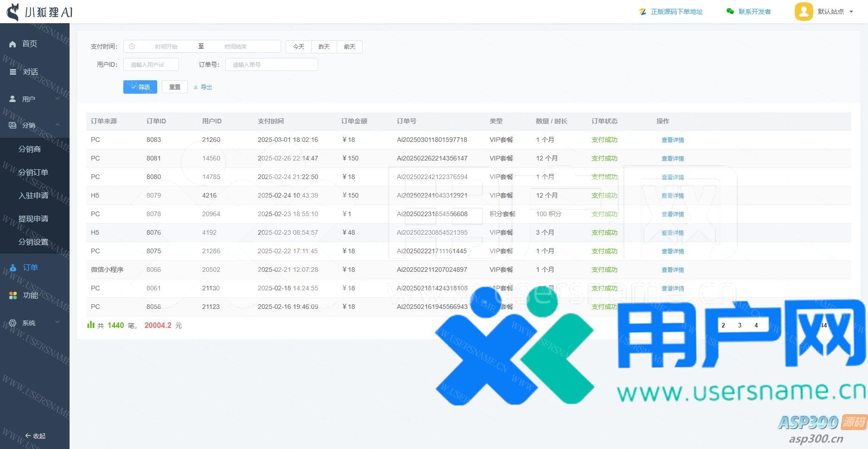The width and height of the screenshot is (868, 449).
Task: Click the blue 筛选 button
Action: point(140,87)
